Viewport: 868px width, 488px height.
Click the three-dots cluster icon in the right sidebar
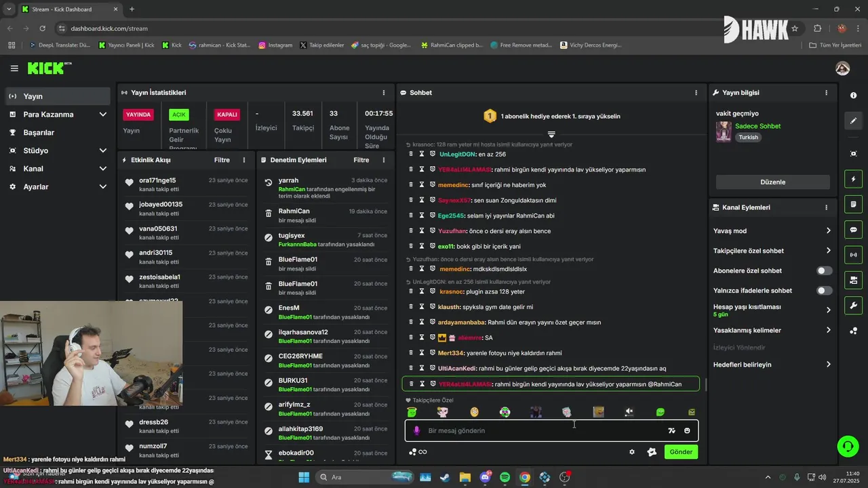coord(854,331)
